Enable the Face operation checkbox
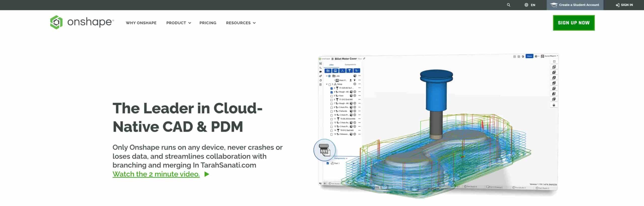Viewport: 644px width, 206px height. click(332, 96)
